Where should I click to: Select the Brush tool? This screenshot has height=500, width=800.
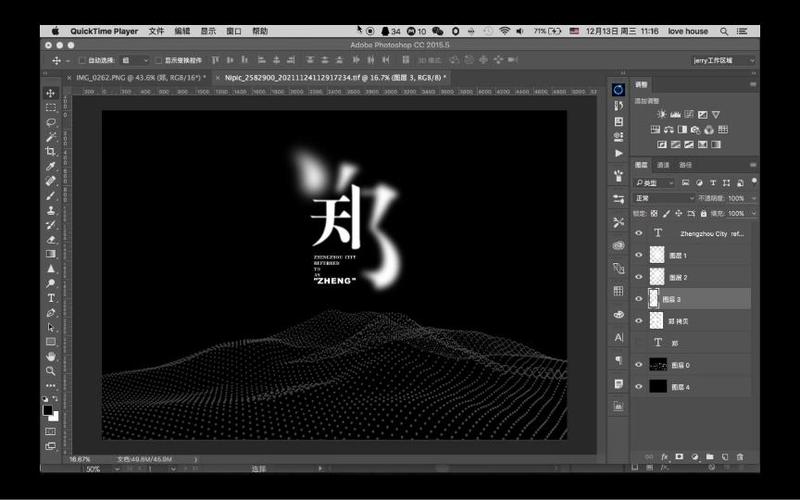pos(51,195)
